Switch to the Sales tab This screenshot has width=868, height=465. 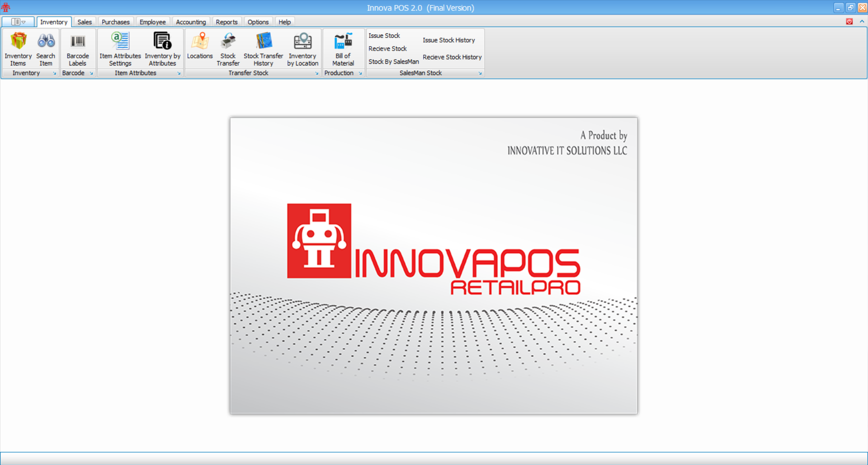tap(85, 22)
